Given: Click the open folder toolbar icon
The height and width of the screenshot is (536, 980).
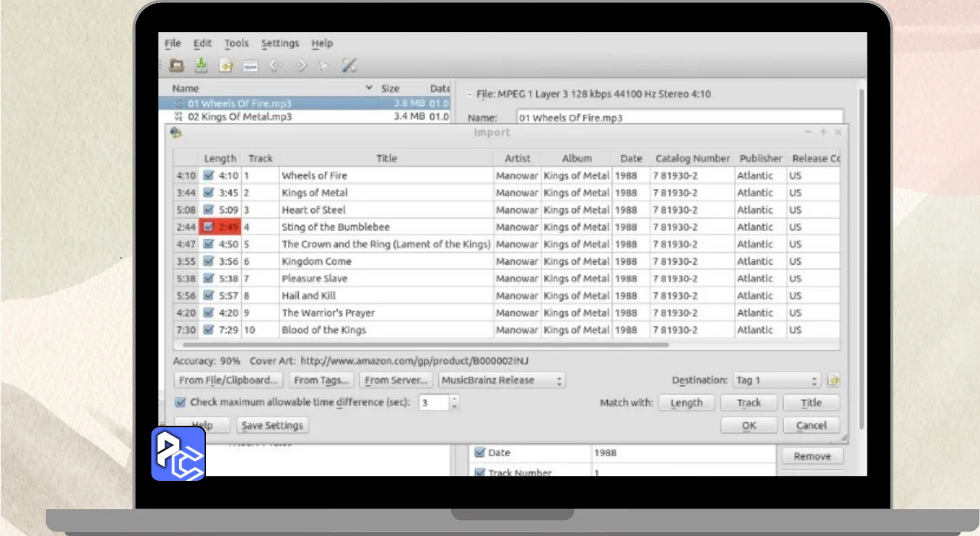Looking at the screenshot, I should [177, 66].
